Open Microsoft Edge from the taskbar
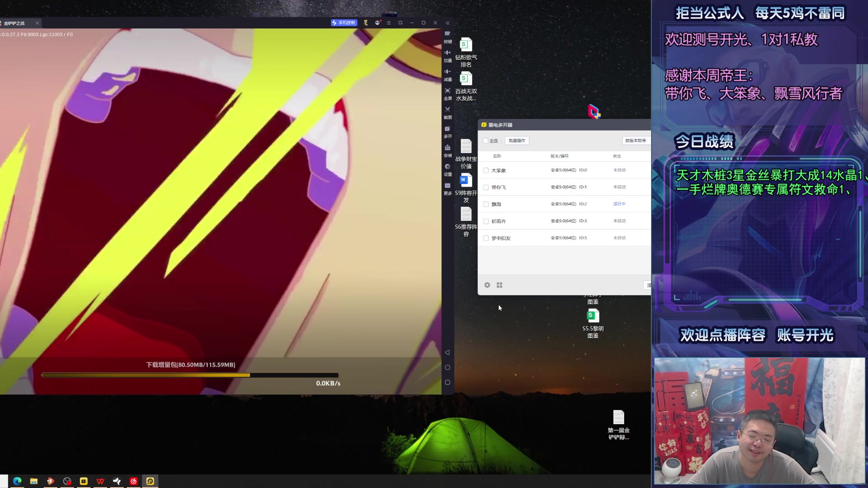The height and width of the screenshot is (488, 868). 17,481
